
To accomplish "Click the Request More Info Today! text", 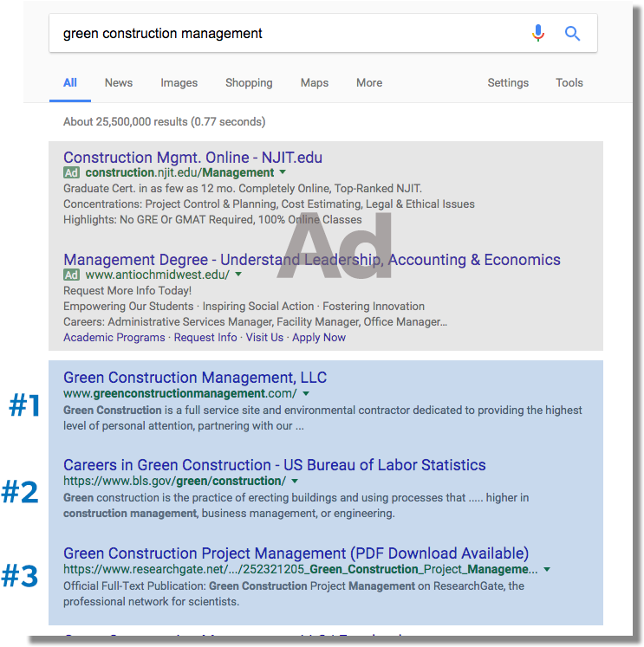I will click(x=127, y=290).
